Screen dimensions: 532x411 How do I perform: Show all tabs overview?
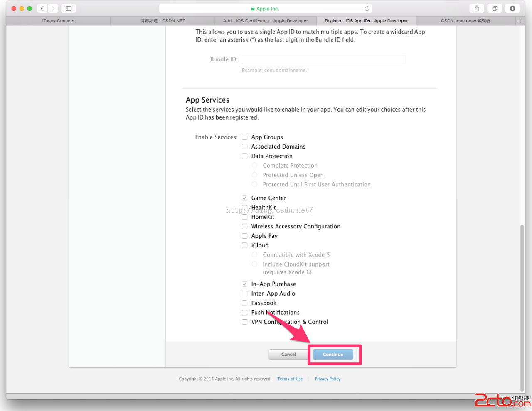[495, 8]
